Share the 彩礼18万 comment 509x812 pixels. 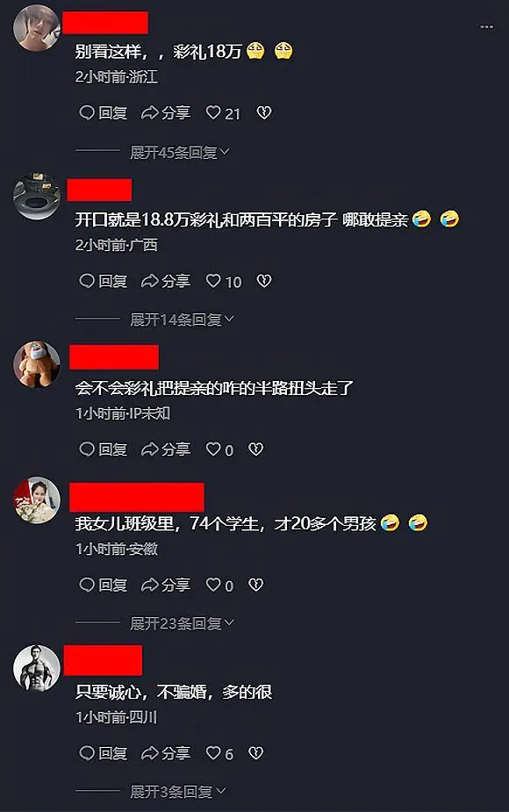(166, 113)
